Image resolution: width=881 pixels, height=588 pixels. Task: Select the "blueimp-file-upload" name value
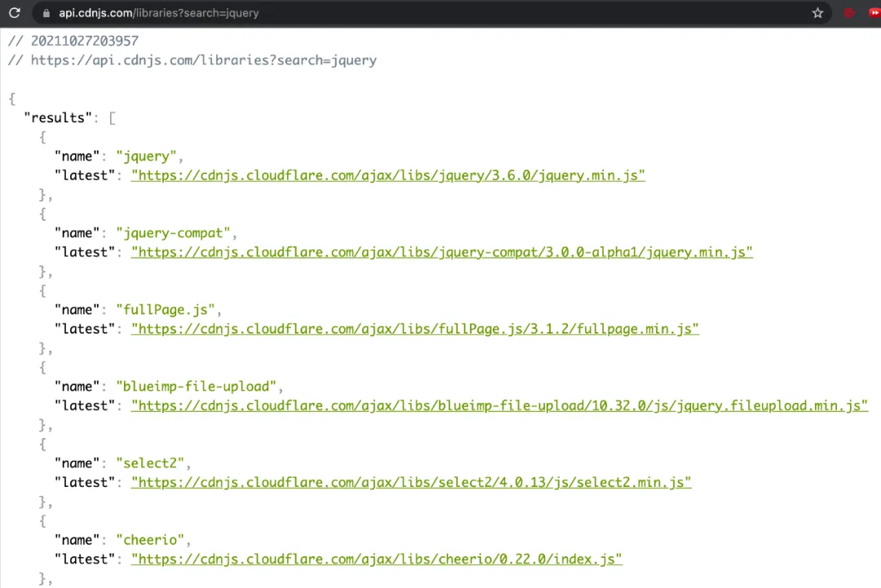[196, 387]
